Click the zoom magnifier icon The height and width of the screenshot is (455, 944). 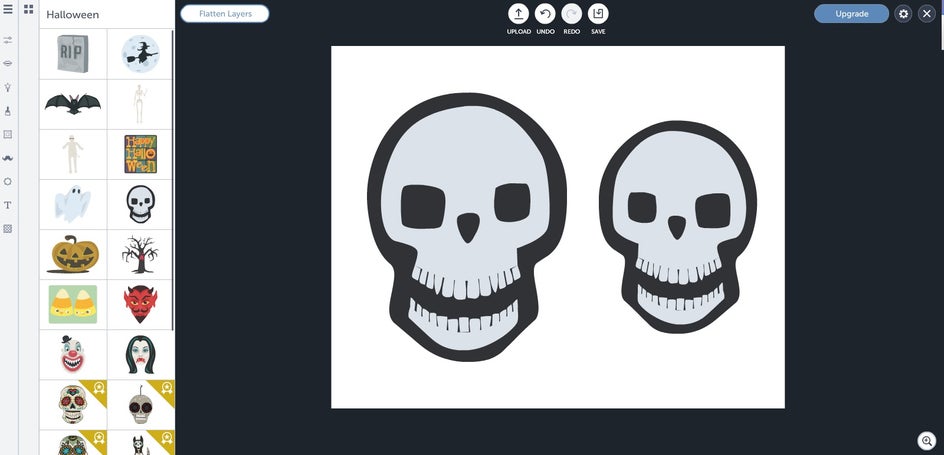[927, 441]
